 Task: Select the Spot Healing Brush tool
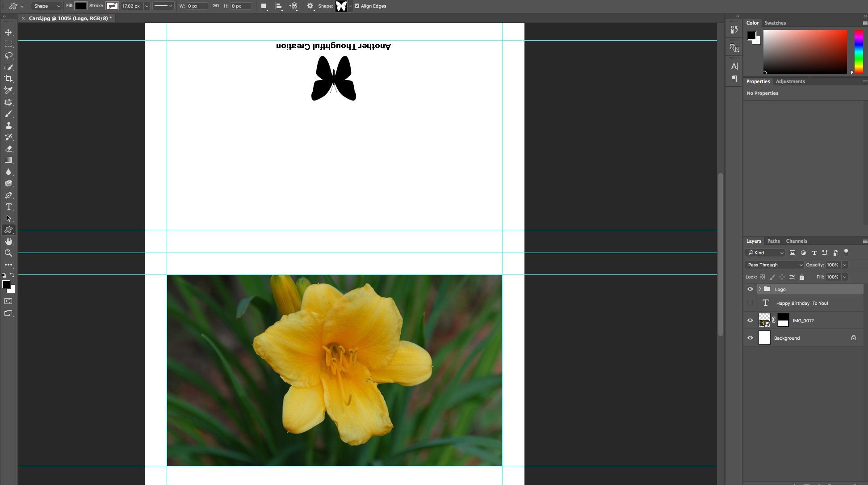point(8,102)
